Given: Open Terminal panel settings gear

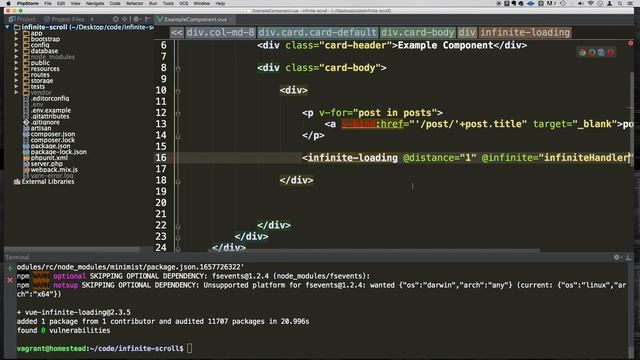Looking at the screenshot, I should 617,257.
